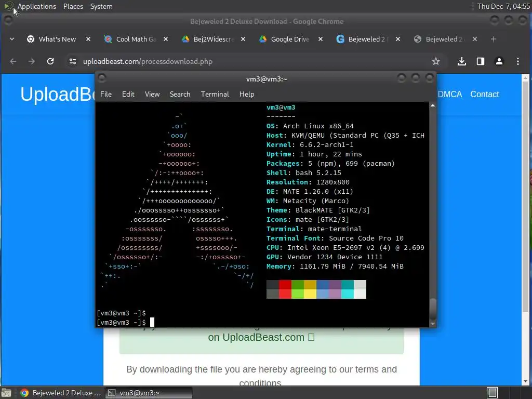The width and height of the screenshot is (532, 399).
Task: Go back in Chrome
Action: point(13,61)
